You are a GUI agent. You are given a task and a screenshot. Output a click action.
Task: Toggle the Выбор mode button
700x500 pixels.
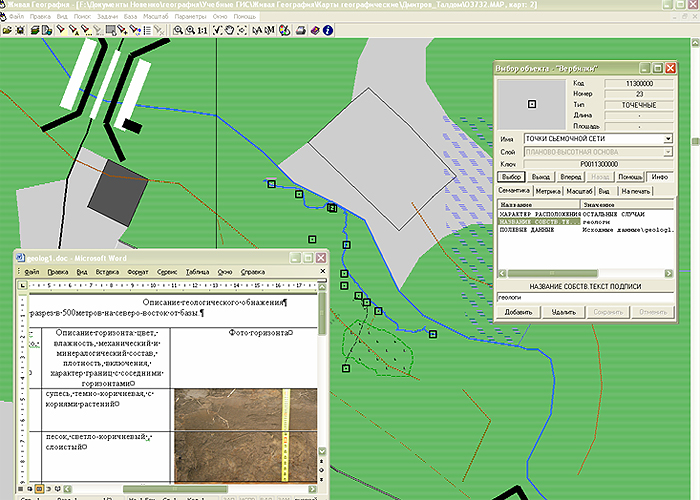(510, 176)
